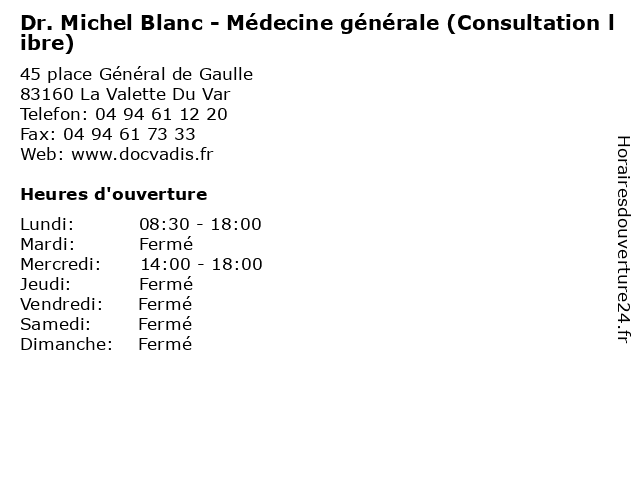
Task: Click the Fermé status next to Mardi
Action: pos(166,244)
